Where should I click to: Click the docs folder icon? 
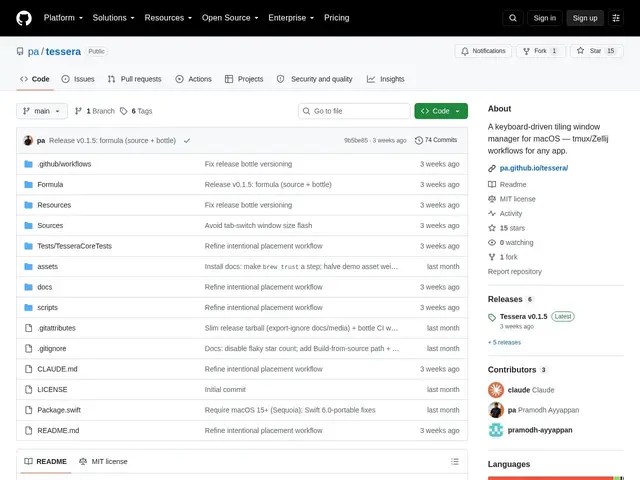coord(28,287)
